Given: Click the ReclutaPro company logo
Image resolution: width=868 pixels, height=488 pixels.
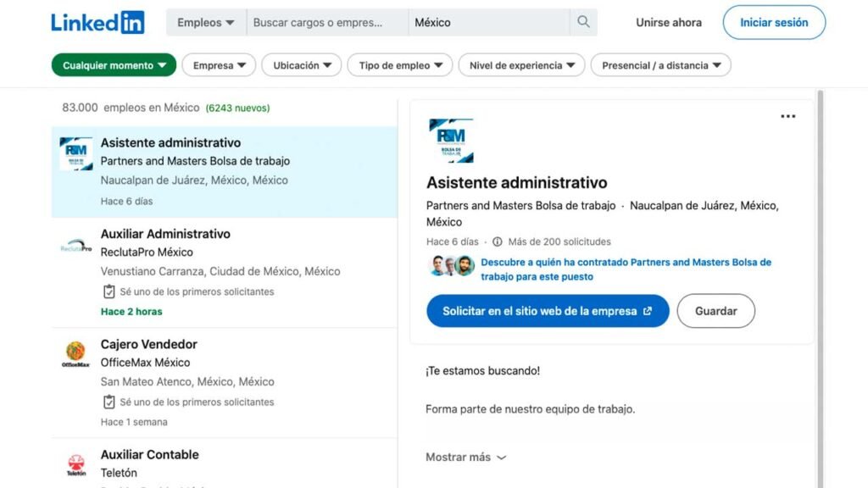Looking at the screenshot, I should [75, 245].
